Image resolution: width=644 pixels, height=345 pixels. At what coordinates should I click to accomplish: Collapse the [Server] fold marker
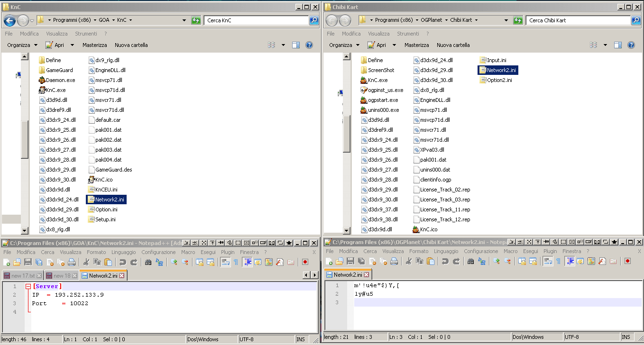(x=28, y=287)
